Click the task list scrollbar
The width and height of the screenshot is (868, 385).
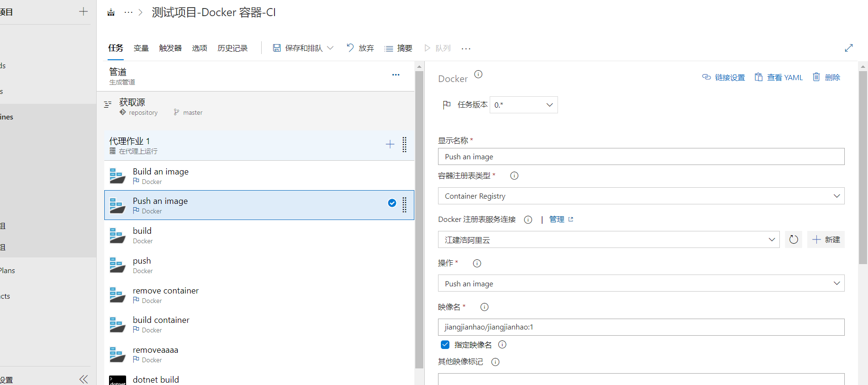(419, 219)
